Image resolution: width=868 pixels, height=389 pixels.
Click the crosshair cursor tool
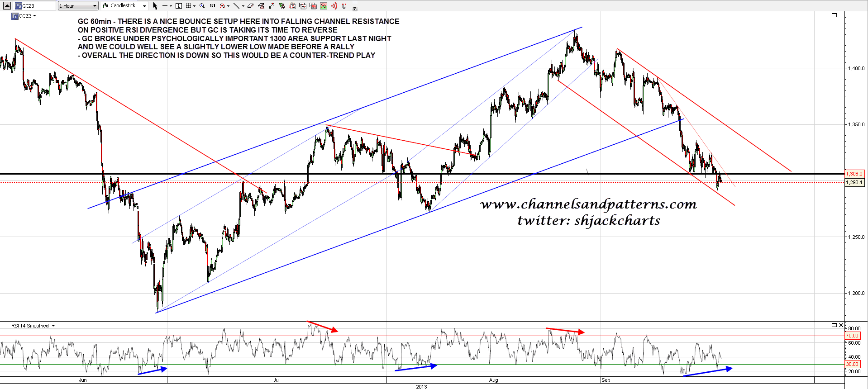(x=165, y=6)
